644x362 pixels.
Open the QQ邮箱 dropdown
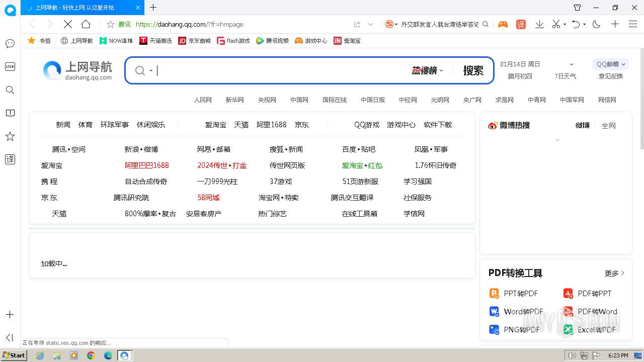pos(611,64)
